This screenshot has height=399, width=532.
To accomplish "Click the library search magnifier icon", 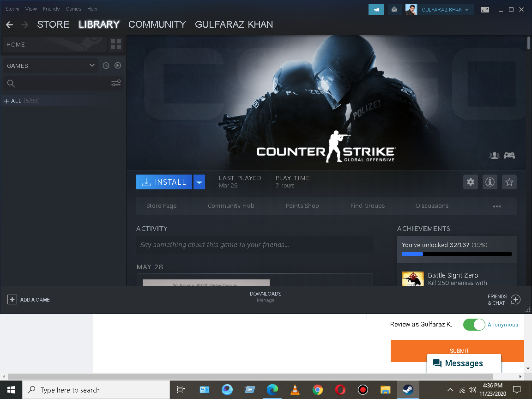I will point(11,84).
